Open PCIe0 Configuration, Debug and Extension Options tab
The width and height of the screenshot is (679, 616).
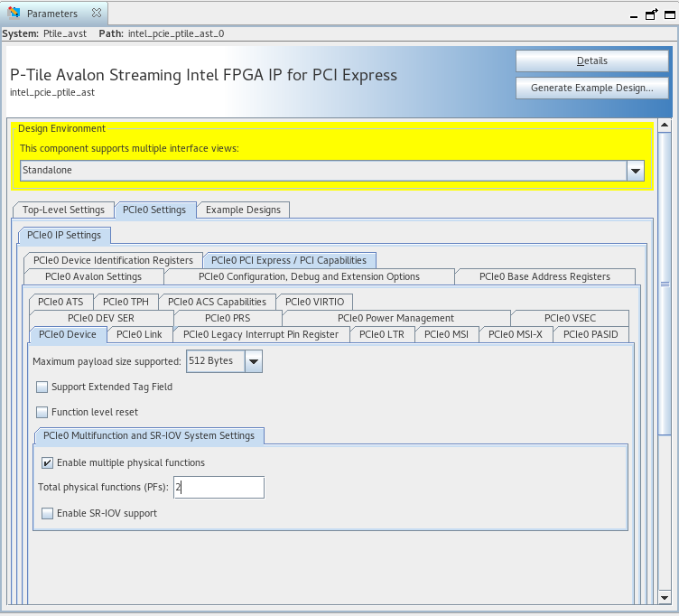coord(309,276)
